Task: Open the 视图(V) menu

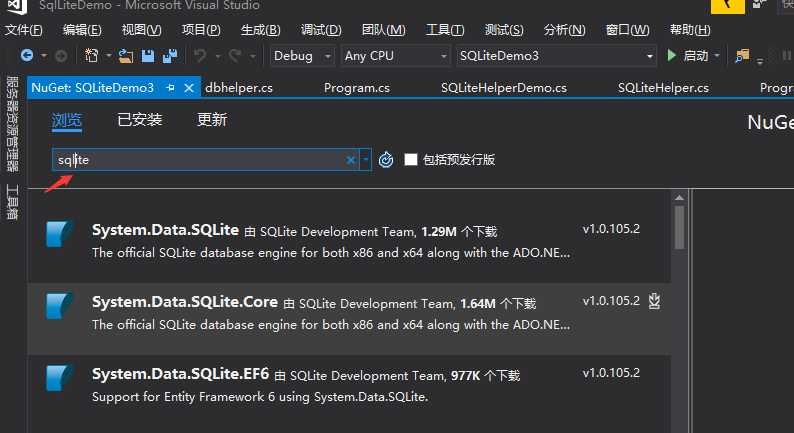Action: tap(141, 30)
